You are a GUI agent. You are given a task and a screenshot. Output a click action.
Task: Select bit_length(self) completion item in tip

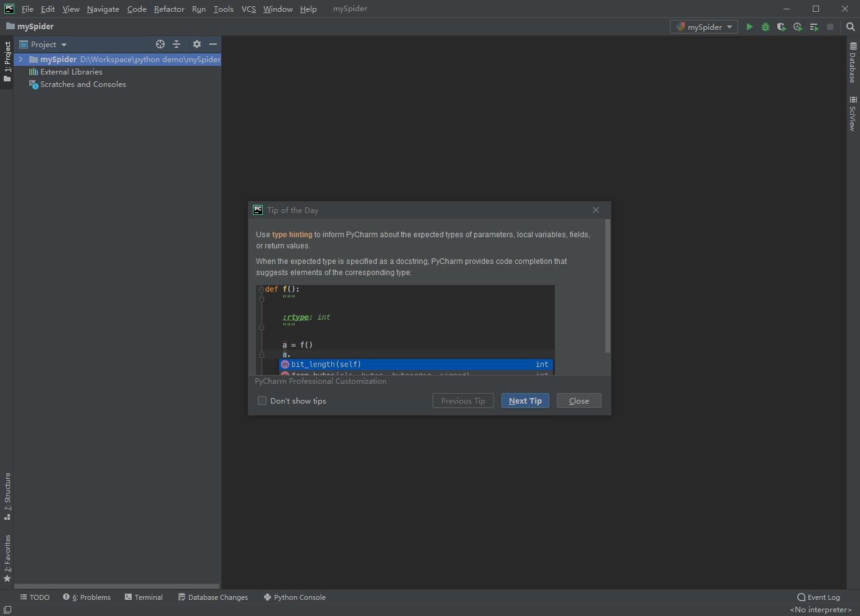tap(416, 365)
